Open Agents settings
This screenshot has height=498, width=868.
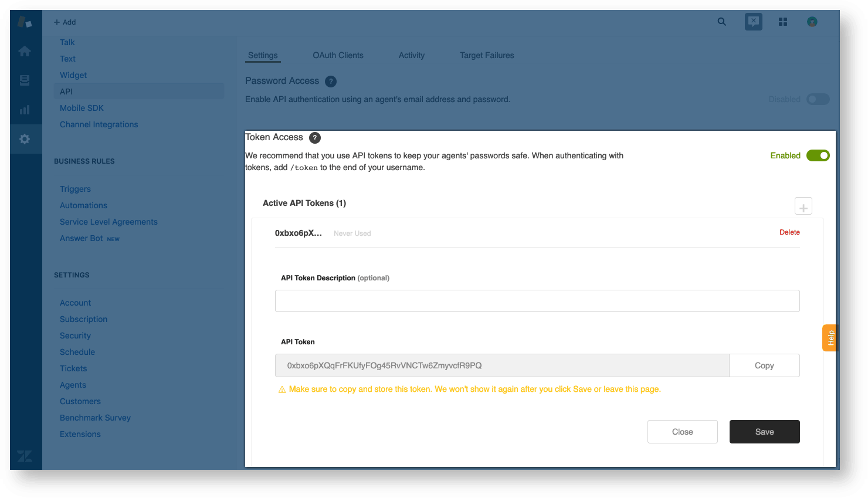point(73,385)
